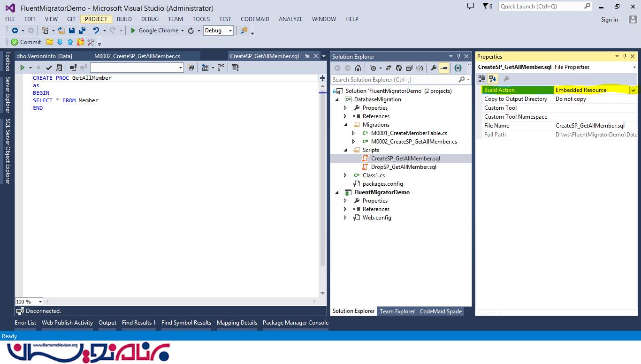Toggle Preview Selected Items in Solution Explorer
This screenshot has width=641, height=364.
[x=444, y=68]
